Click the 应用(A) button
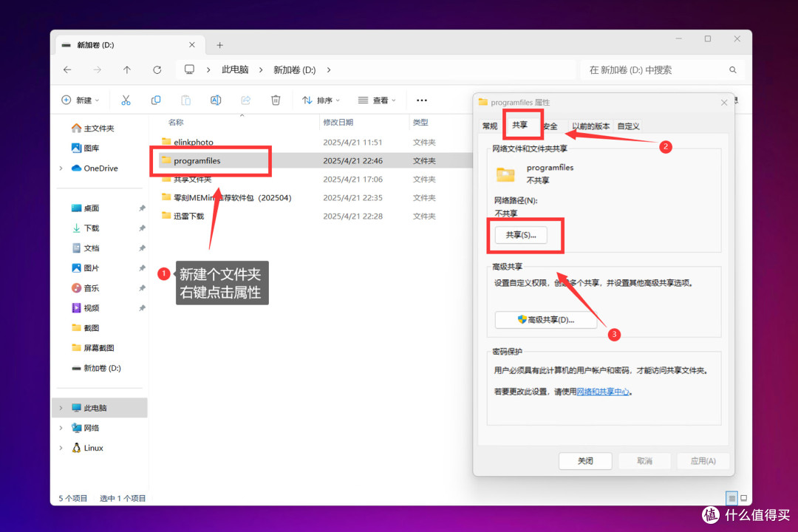This screenshot has width=798, height=532. click(703, 461)
